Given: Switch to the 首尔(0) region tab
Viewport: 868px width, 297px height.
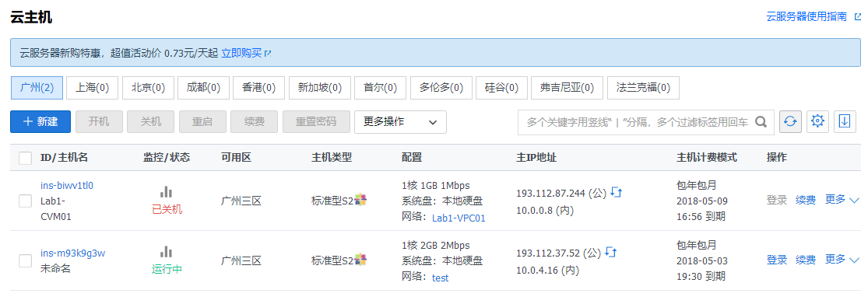Looking at the screenshot, I should tap(381, 87).
